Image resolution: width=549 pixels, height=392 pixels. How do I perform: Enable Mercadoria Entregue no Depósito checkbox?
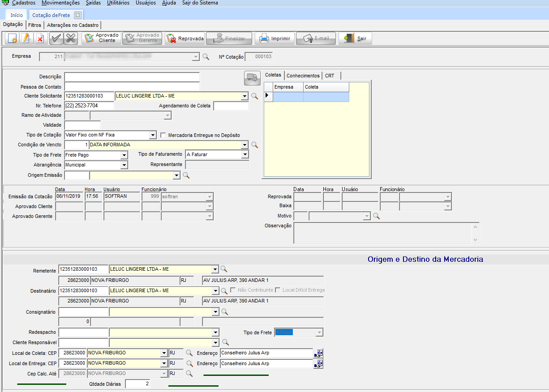tap(163, 135)
